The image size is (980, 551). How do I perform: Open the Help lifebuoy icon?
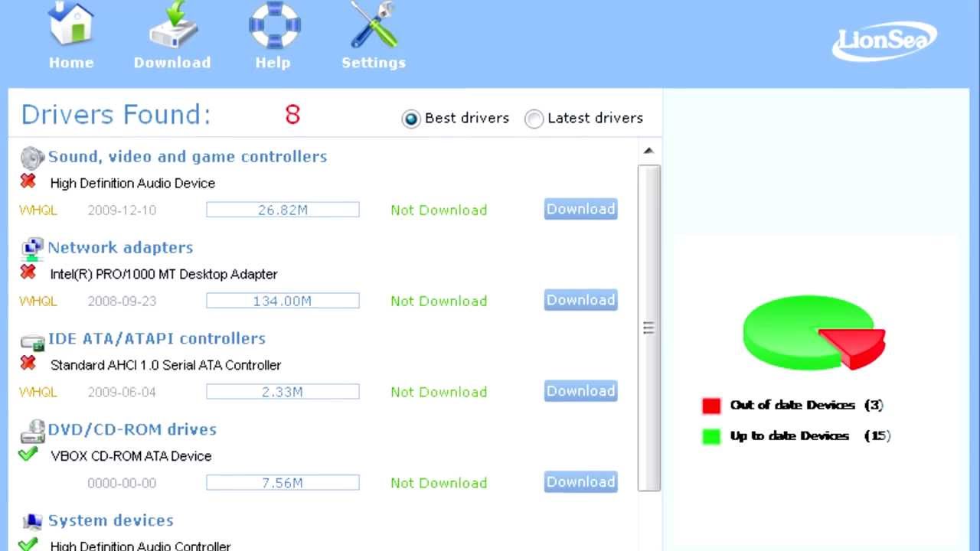click(273, 24)
